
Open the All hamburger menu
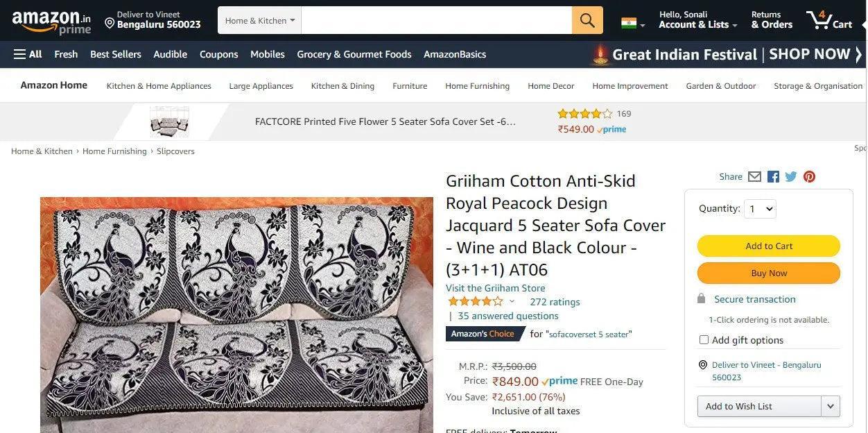[x=28, y=54]
